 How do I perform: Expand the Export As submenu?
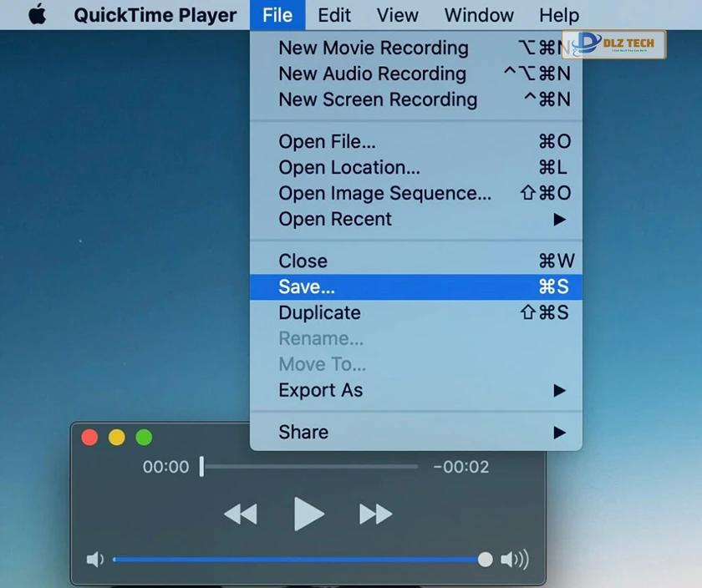coord(416,390)
